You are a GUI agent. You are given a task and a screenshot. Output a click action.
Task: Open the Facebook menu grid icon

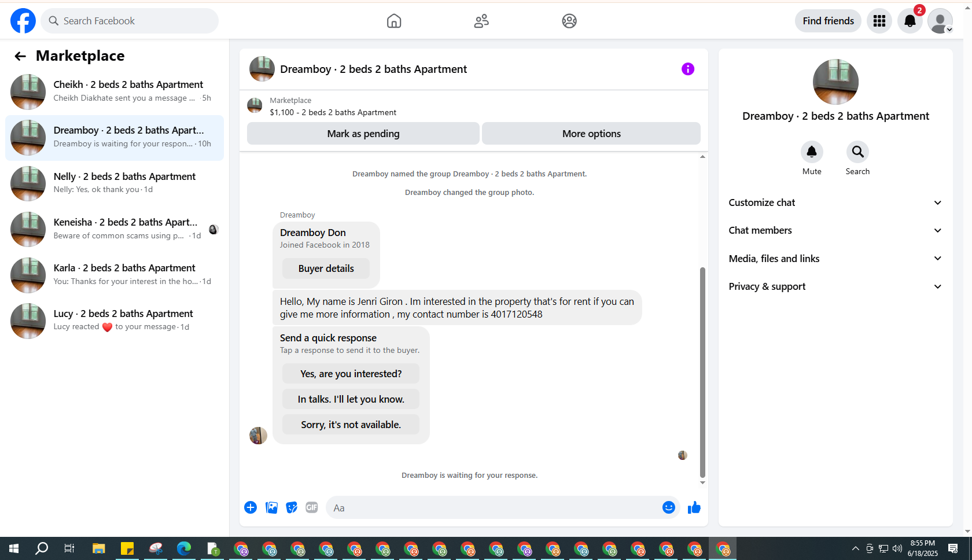(879, 21)
